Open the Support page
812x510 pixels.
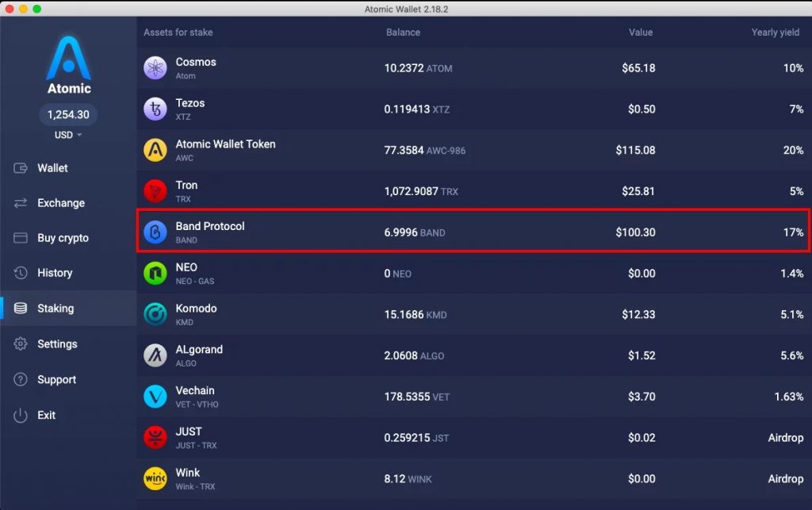click(x=68, y=379)
